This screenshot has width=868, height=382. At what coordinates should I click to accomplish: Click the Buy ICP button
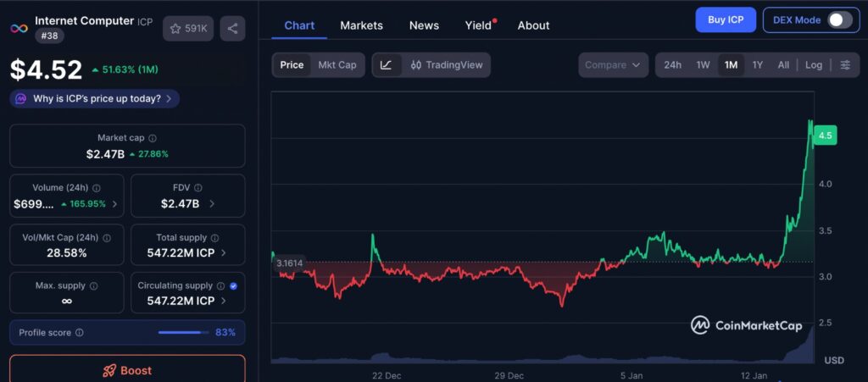click(x=726, y=20)
